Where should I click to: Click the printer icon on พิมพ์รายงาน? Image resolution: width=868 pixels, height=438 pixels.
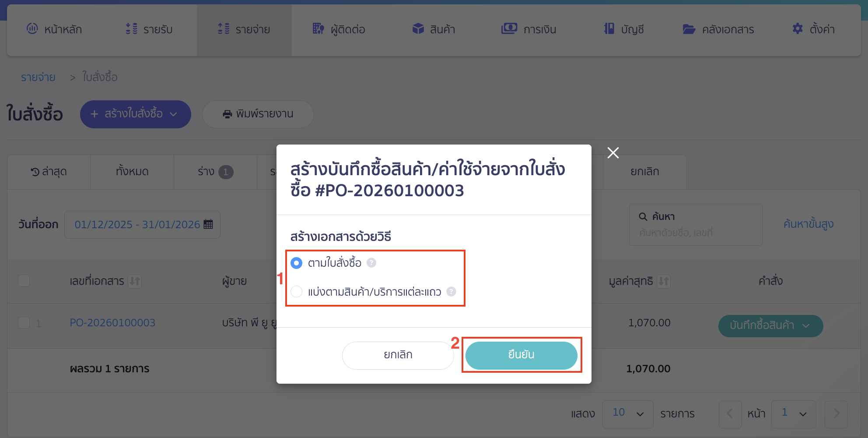[227, 114]
